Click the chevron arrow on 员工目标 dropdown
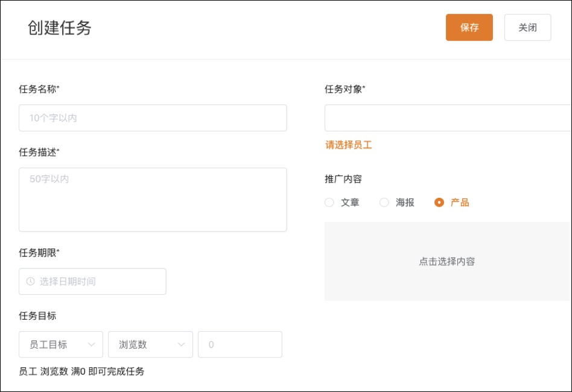The height and width of the screenshot is (392, 572). pos(91,344)
